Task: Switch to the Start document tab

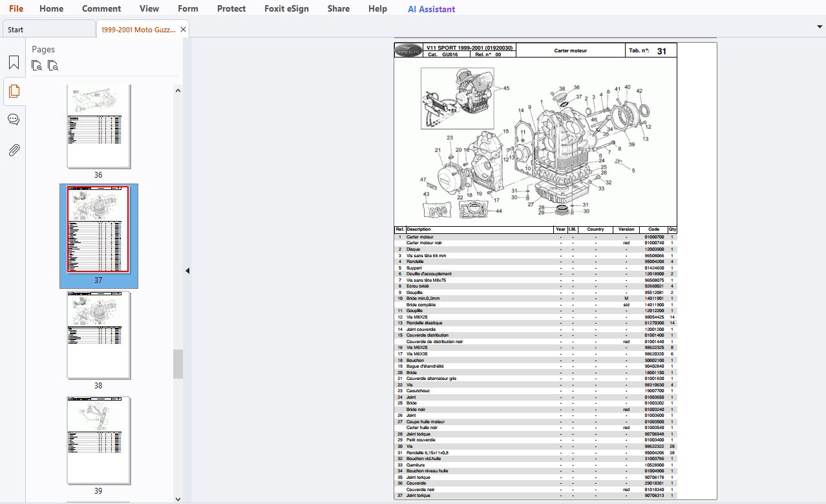Action: click(x=48, y=29)
